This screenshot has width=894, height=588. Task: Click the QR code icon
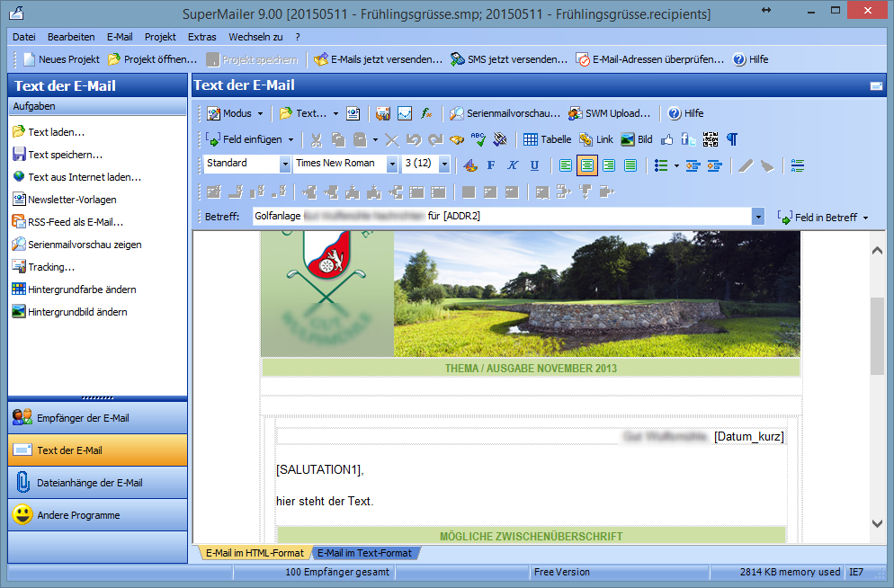pyautogui.click(x=711, y=139)
